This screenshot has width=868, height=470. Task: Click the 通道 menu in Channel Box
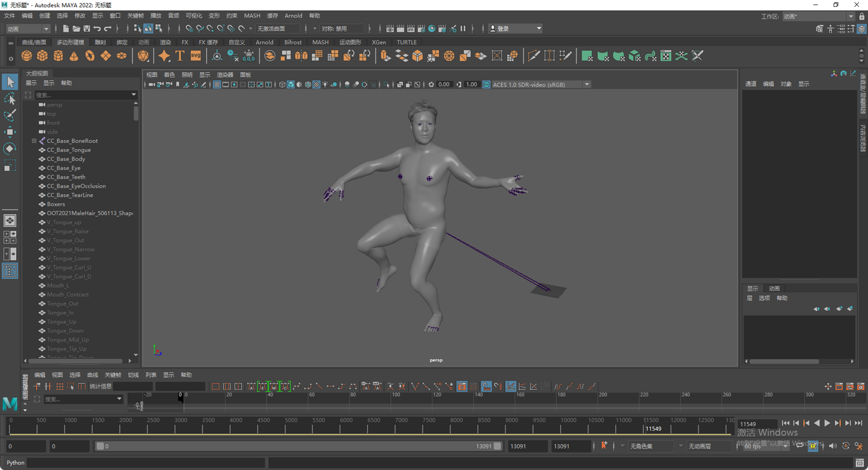pyautogui.click(x=751, y=84)
